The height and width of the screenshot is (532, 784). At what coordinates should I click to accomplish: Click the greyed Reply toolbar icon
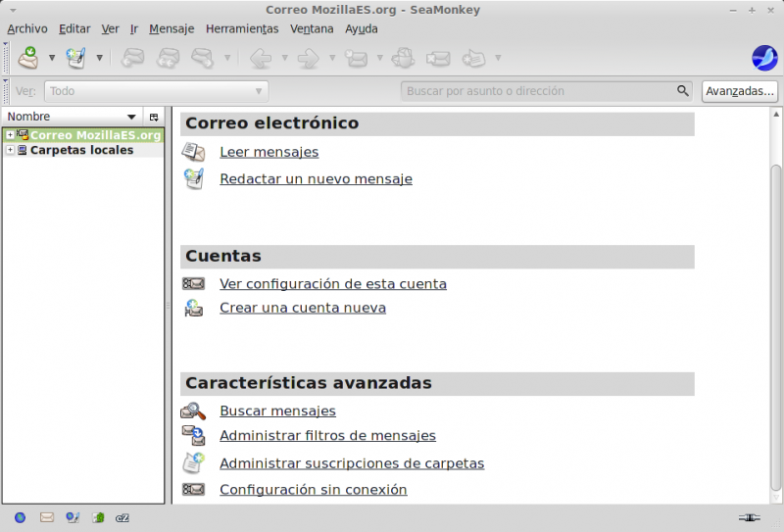pos(133,58)
